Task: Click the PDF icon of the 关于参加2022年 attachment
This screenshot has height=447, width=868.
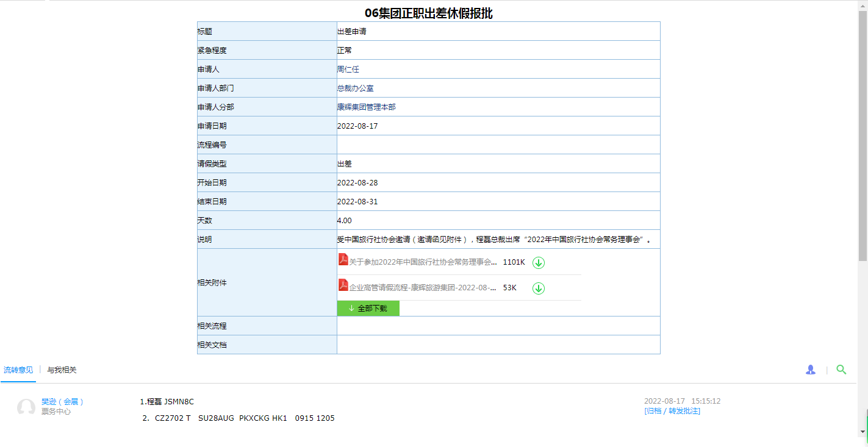Action: (343, 260)
